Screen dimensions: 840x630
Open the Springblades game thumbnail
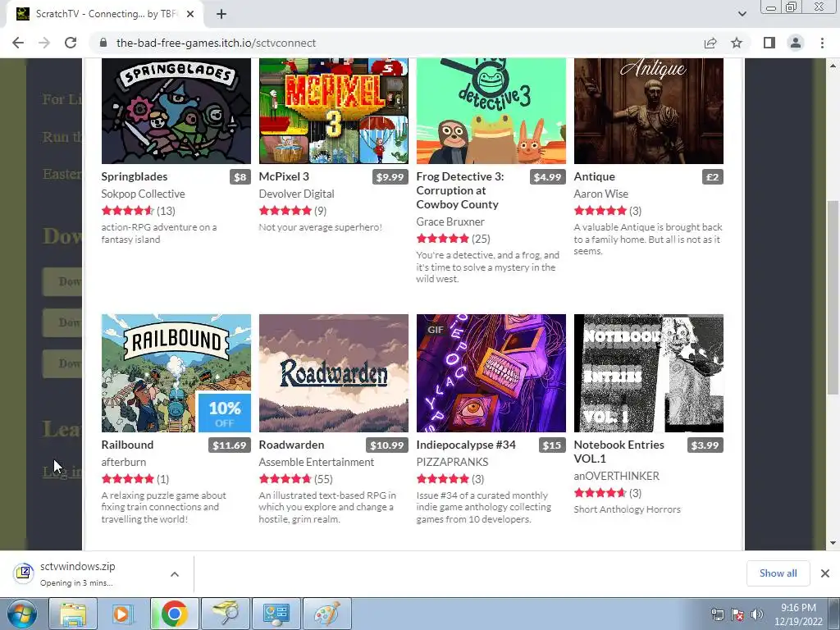point(176,111)
